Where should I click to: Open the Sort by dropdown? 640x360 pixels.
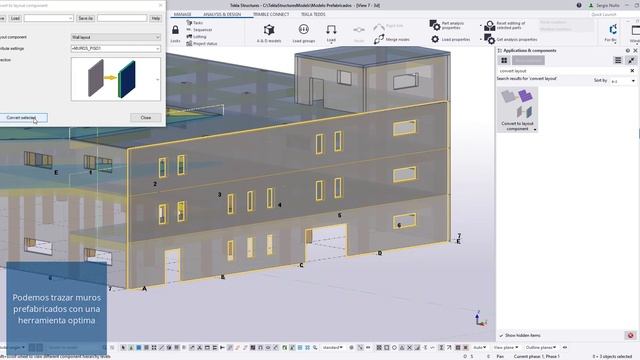(623, 81)
